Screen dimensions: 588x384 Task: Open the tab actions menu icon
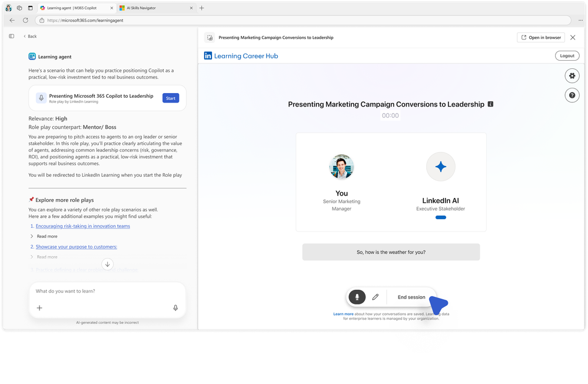click(31, 8)
